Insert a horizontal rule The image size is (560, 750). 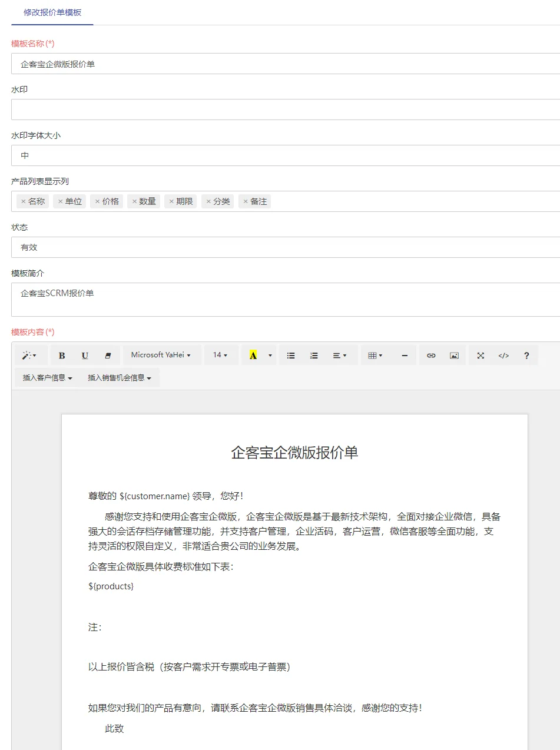point(405,356)
